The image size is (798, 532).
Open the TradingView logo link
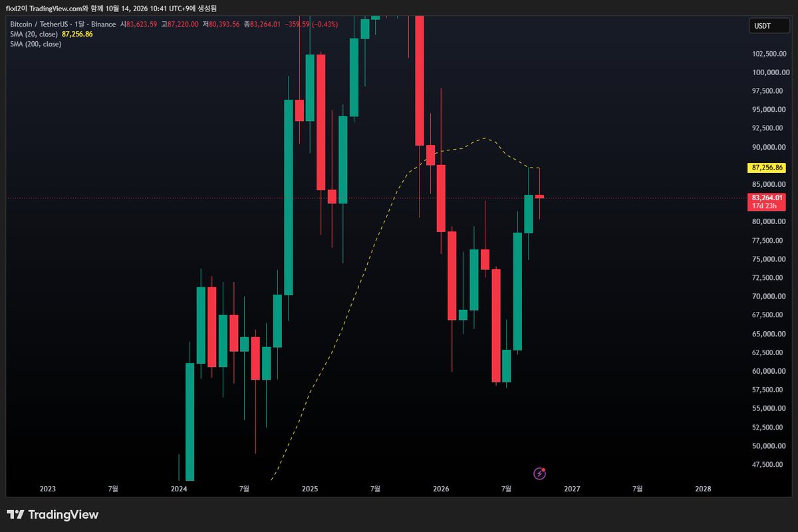(x=53, y=515)
